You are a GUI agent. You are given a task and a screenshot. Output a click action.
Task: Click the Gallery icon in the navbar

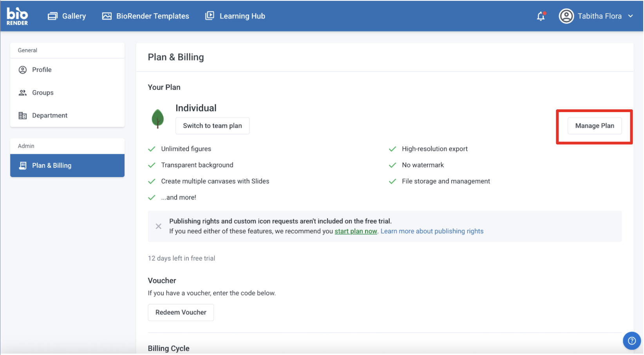point(52,16)
